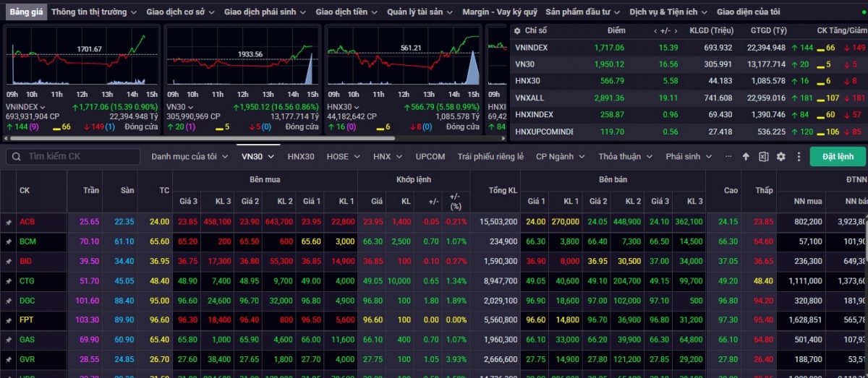
Task: Click the triangle icon beside Chỉ số header
Action: pyautogui.click(x=517, y=31)
